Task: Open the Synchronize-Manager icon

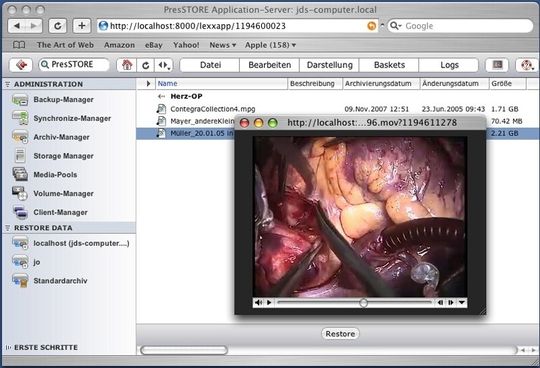Action: [20, 118]
